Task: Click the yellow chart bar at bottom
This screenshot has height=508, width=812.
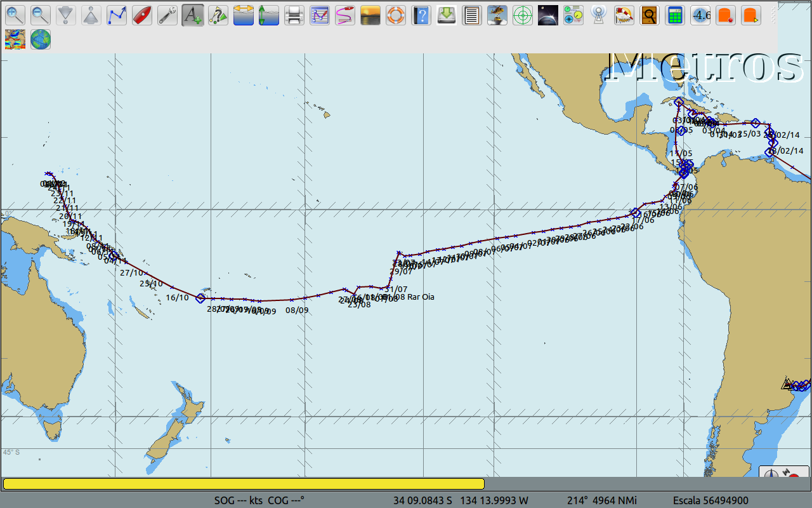Action: pos(244,484)
